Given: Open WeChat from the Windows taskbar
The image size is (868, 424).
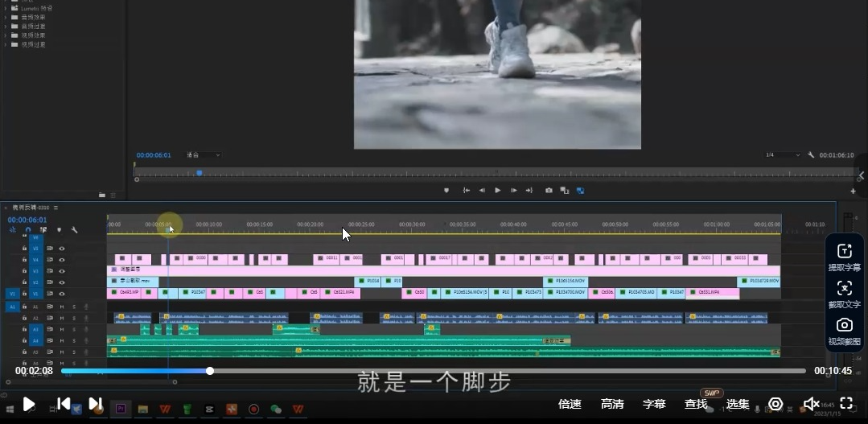Looking at the screenshot, I should (x=276, y=409).
